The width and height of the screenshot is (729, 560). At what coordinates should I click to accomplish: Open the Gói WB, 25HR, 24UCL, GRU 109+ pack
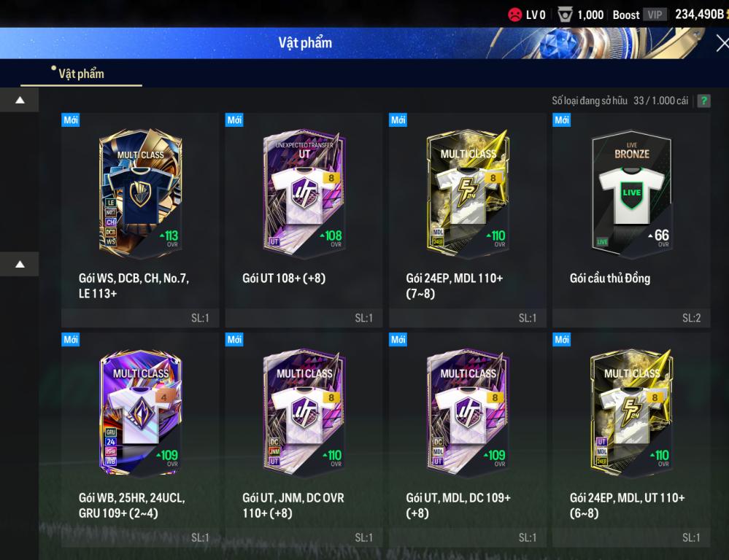140,440
